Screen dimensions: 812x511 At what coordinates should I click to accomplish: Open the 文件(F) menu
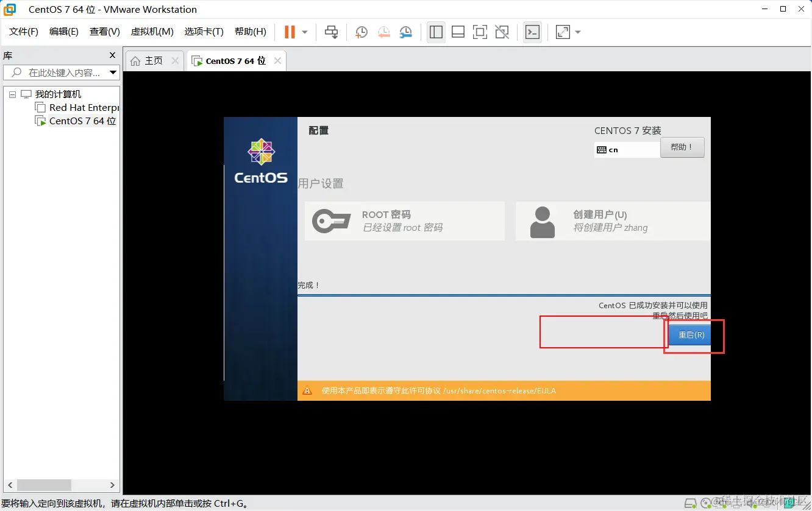click(24, 32)
